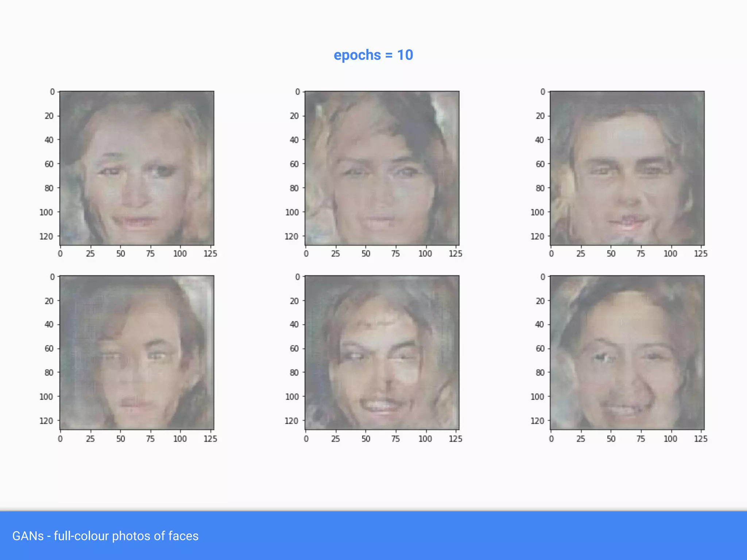
Task: Click x-axis tick 125 under top-right plot
Action: point(700,254)
